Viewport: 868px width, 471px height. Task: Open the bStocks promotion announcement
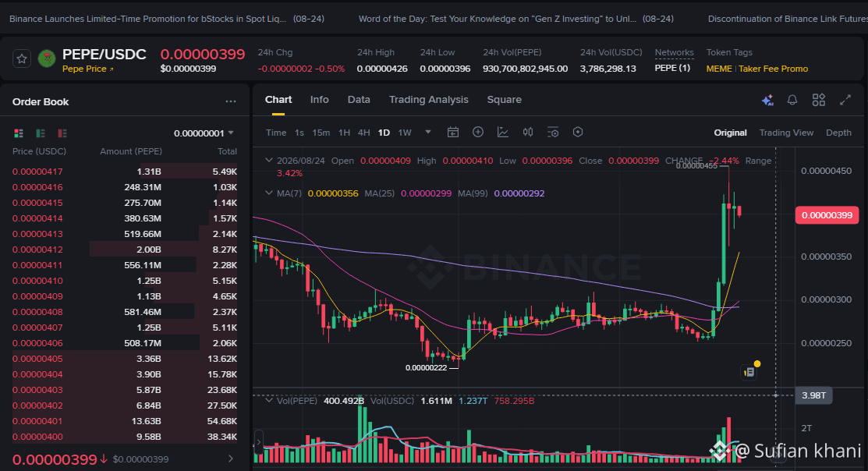coord(167,19)
